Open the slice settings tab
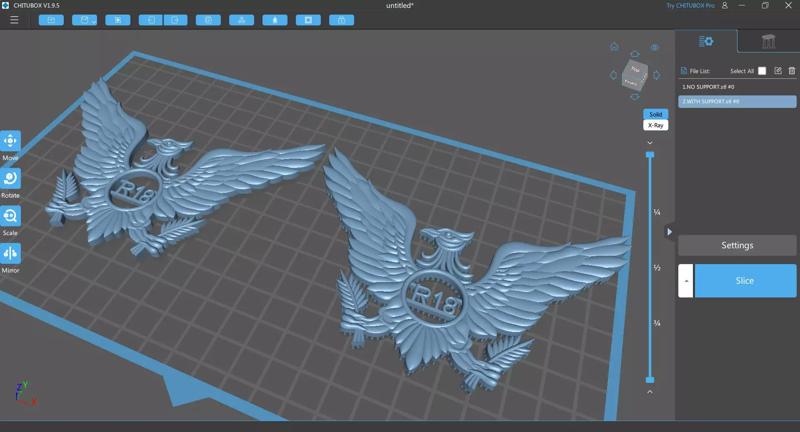 (706, 41)
